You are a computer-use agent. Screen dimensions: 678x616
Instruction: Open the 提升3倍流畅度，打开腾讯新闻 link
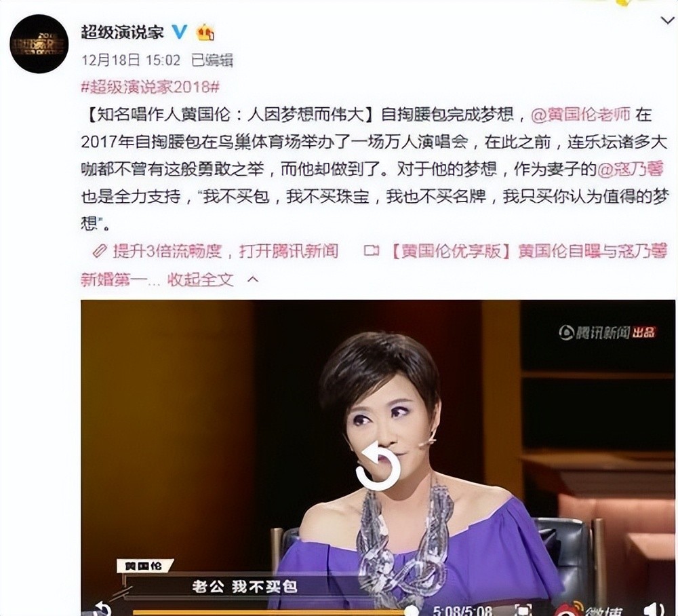pyautogui.click(x=225, y=251)
